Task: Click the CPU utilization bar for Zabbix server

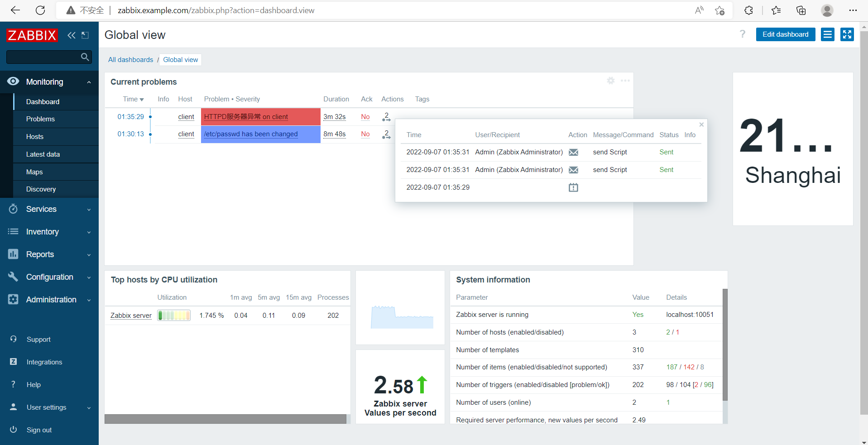Action: click(174, 315)
